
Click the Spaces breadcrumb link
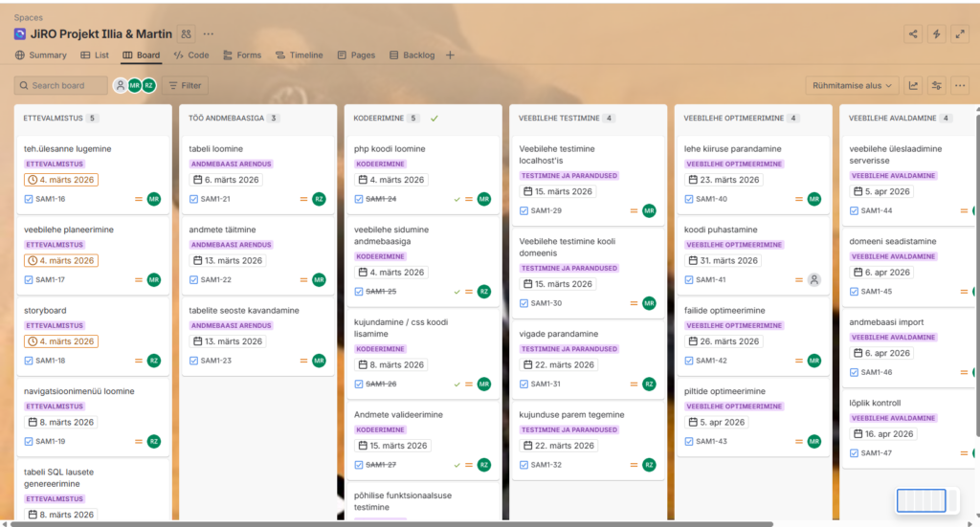pyautogui.click(x=28, y=17)
